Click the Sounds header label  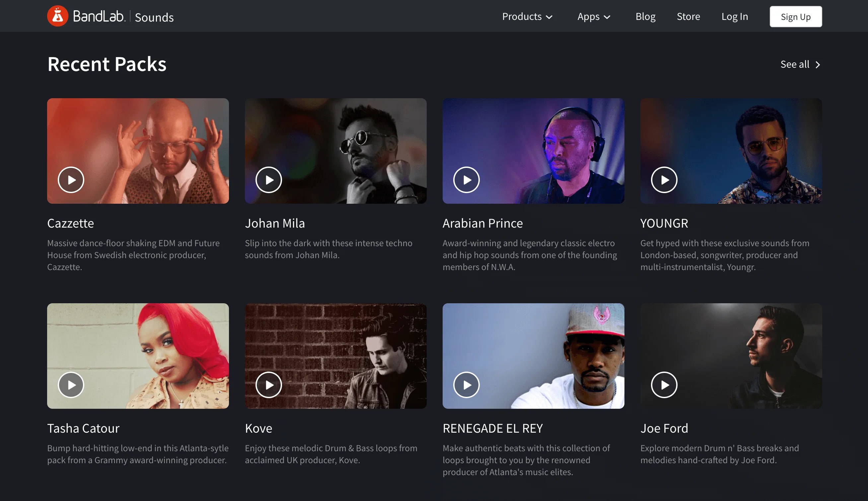click(x=154, y=17)
